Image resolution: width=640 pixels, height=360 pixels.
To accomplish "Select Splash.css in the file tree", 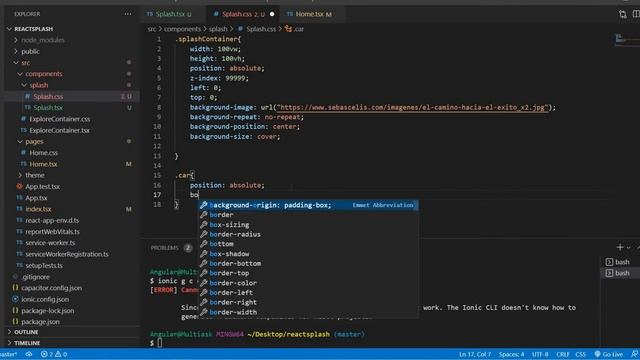I will (48, 96).
